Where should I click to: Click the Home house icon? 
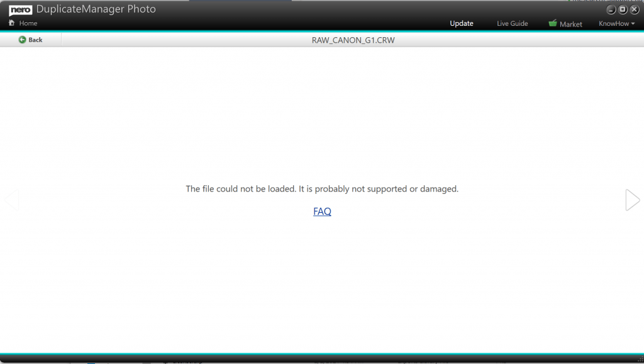click(x=11, y=23)
